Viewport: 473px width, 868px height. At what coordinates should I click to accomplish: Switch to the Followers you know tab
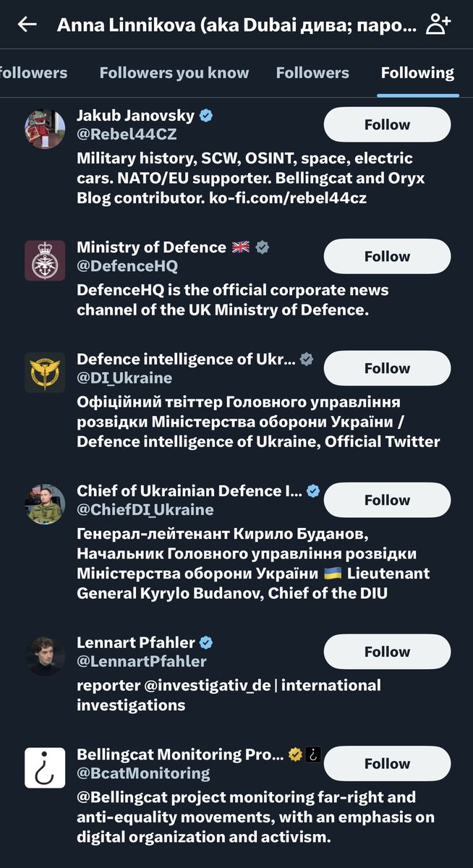(174, 73)
